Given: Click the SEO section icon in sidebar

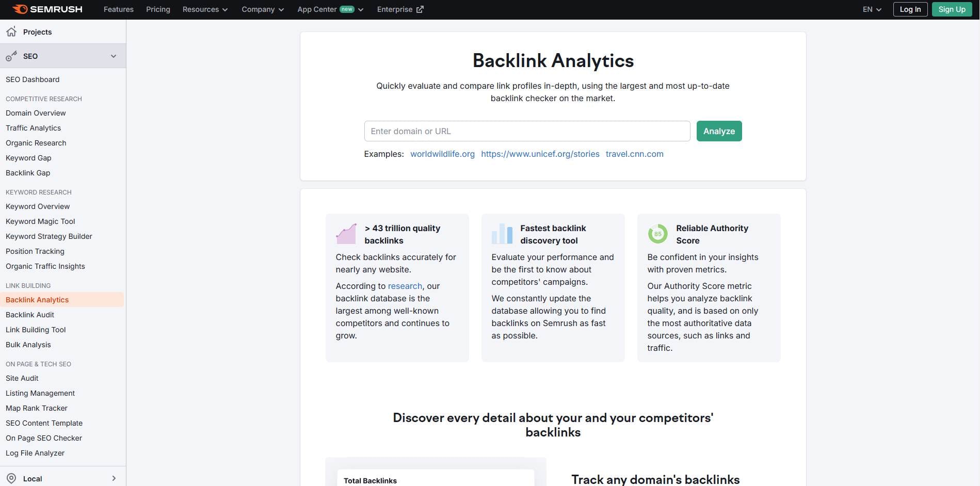Looking at the screenshot, I should [x=11, y=56].
